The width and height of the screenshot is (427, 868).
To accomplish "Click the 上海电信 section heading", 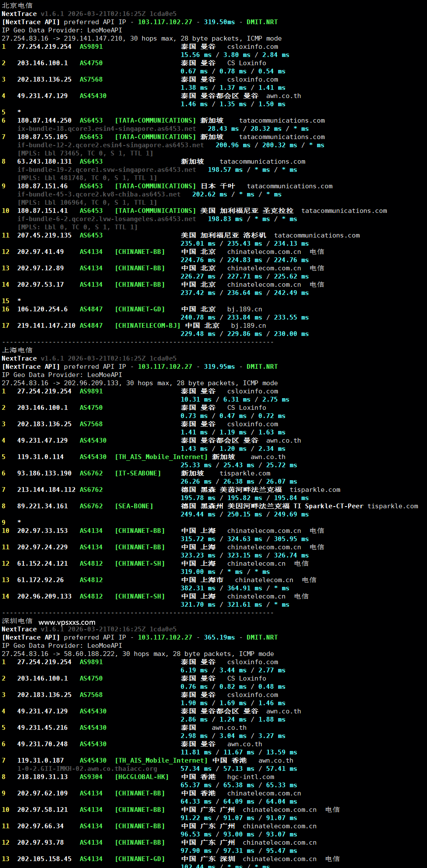I will click(17, 350).
